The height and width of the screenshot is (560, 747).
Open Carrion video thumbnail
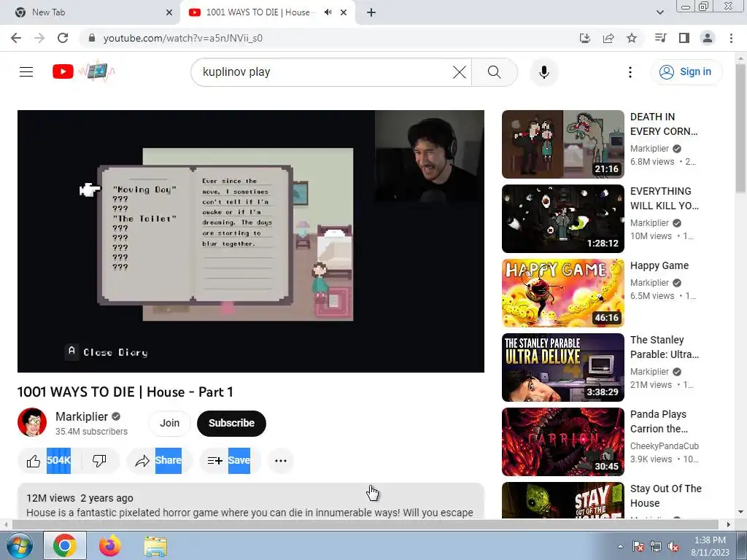point(562,441)
